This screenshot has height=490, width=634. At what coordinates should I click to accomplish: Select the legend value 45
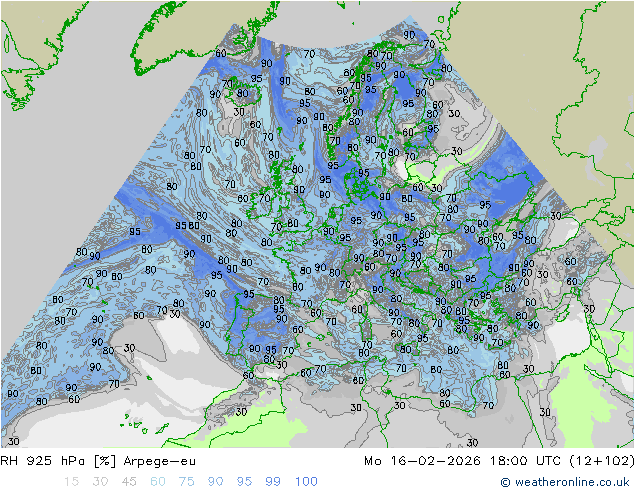[x=129, y=482]
